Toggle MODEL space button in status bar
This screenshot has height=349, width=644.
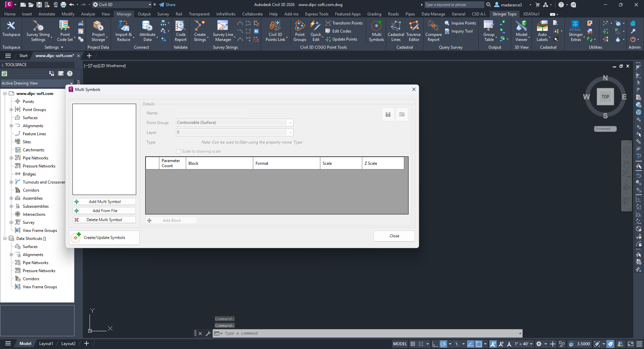click(400, 344)
